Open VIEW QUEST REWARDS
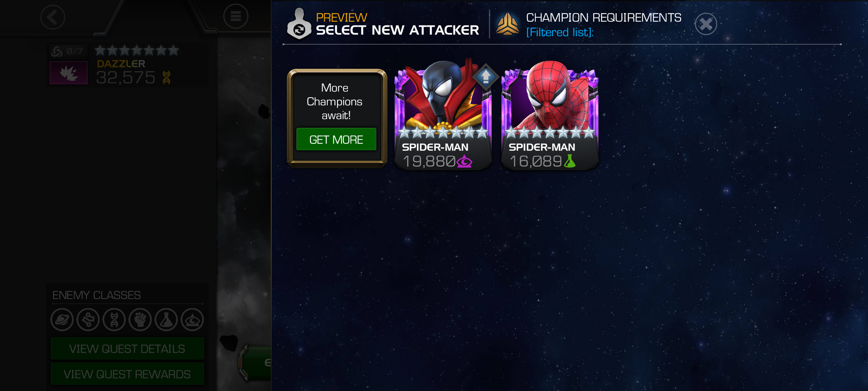The height and width of the screenshot is (391, 868). point(127,374)
